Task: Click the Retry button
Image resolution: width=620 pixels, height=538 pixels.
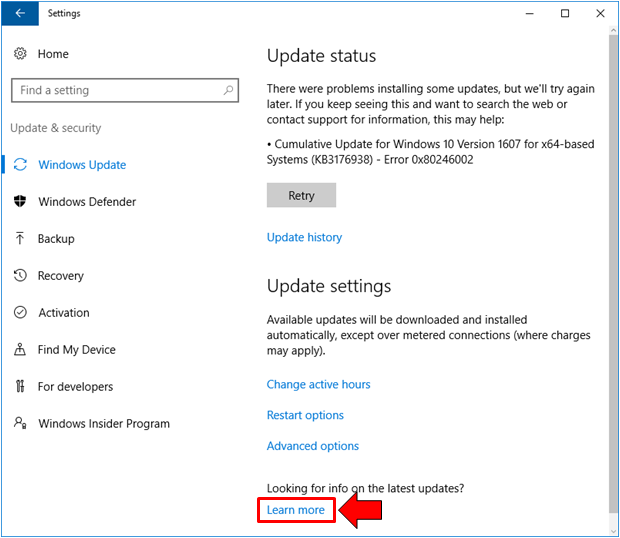Action: point(301,195)
